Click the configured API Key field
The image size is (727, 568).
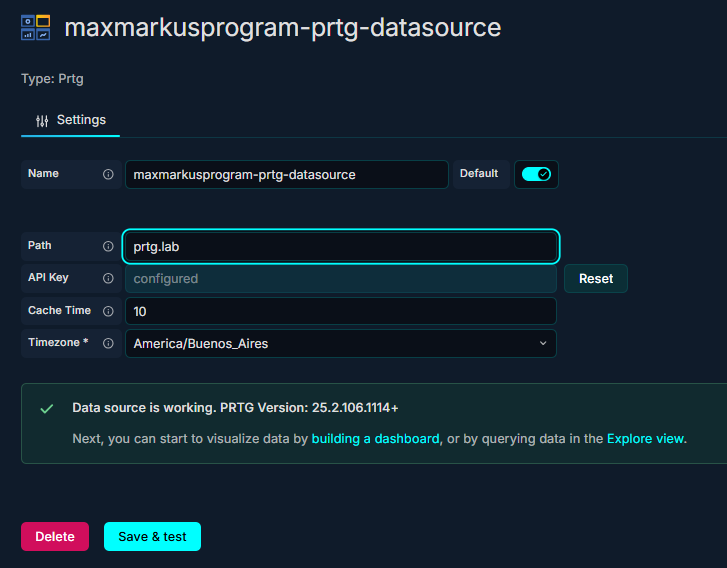[341, 279]
